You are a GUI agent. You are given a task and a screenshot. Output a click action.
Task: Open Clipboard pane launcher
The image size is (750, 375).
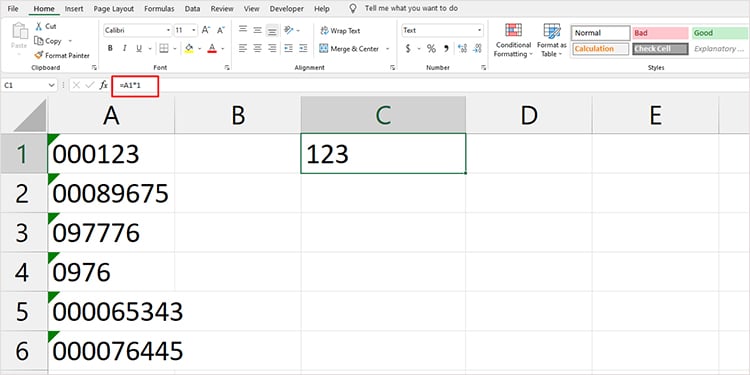[x=93, y=68]
